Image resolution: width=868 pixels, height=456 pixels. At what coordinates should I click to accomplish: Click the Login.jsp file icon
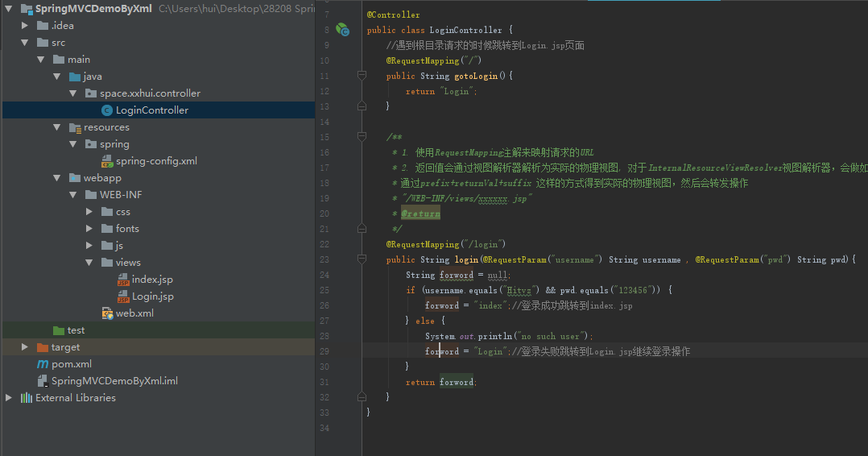pyautogui.click(x=123, y=296)
